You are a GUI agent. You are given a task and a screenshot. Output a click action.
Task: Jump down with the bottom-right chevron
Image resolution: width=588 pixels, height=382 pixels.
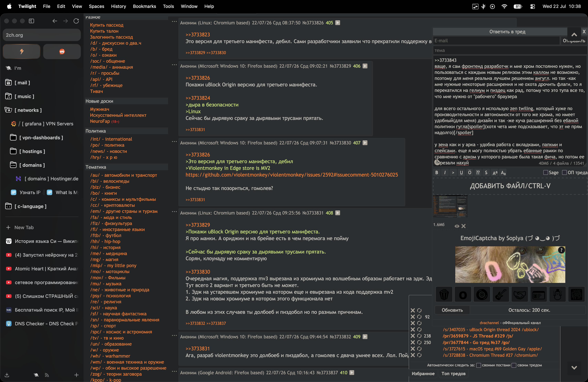pyautogui.click(x=574, y=367)
